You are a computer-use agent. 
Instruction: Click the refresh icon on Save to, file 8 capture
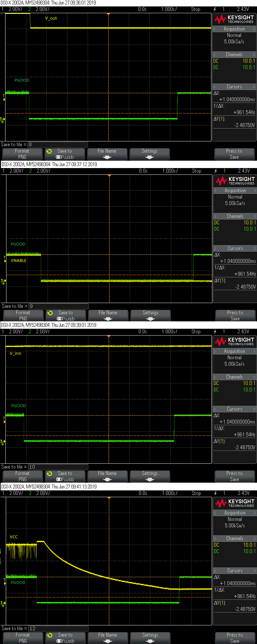[x=49, y=151]
